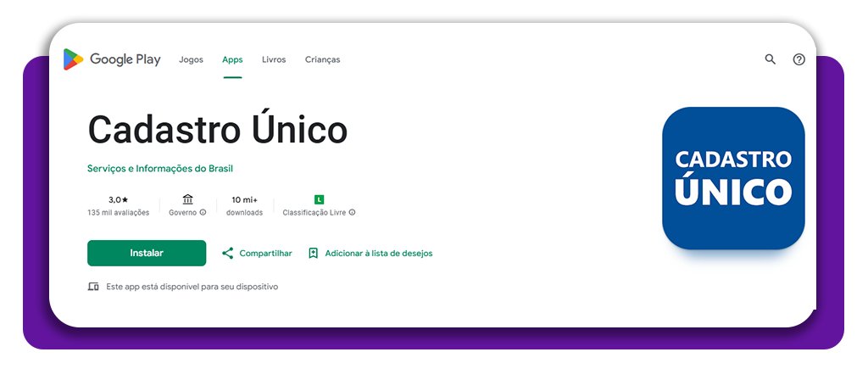Switch to the Jogos tab
Image resolution: width=868 pixels, height=380 pixels.
[191, 59]
